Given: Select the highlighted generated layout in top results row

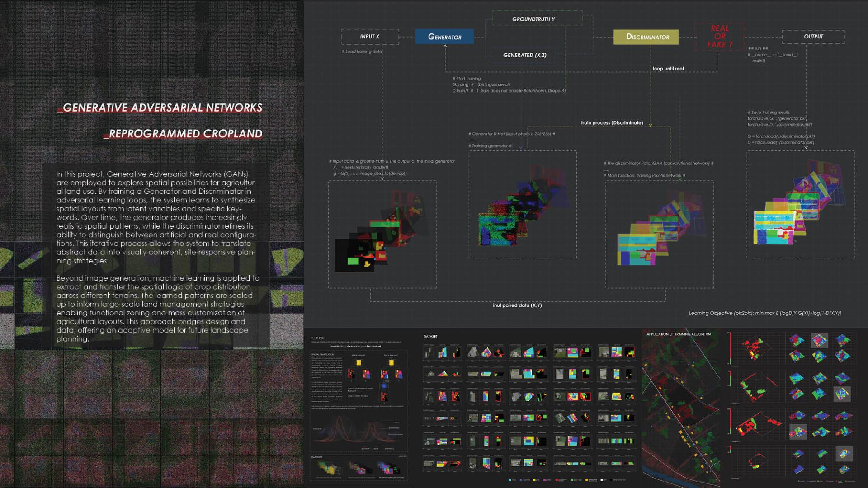Looking at the screenshot, I should click(819, 340).
